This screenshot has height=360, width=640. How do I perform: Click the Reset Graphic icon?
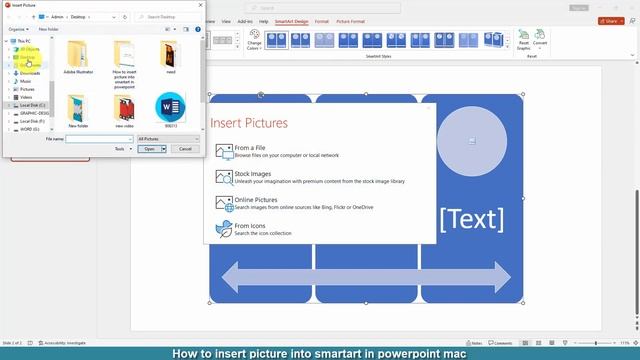tap(524, 40)
